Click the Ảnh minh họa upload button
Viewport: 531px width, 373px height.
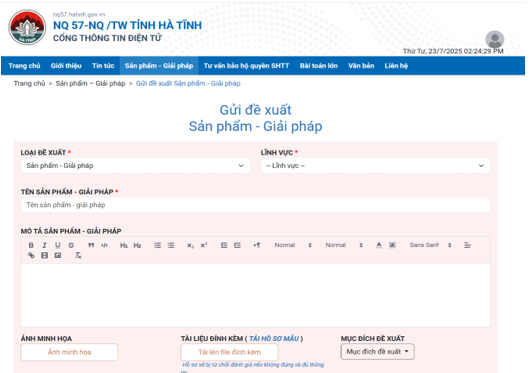tap(69, 352)
